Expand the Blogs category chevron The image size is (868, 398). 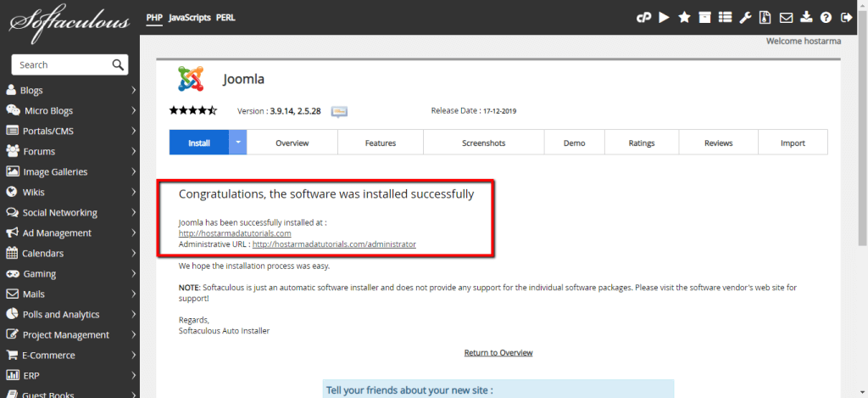(133, 90)
